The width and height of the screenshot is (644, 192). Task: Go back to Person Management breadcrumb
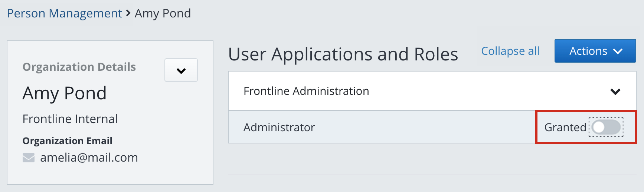click(x=64, y=13)
